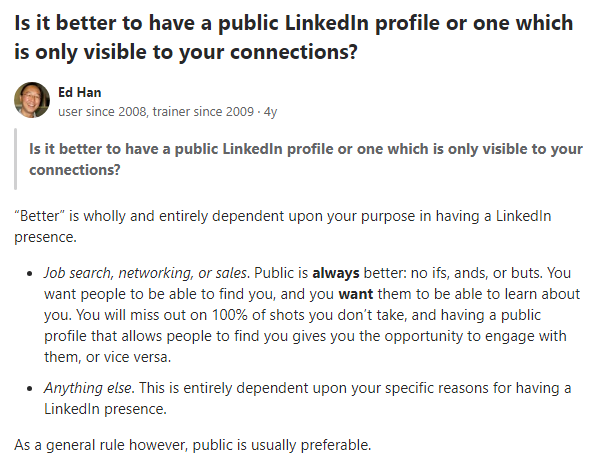Open the Ed Han author name link
Image resolution: width=604 pixels, height=458 pixels.
point(80,92)
